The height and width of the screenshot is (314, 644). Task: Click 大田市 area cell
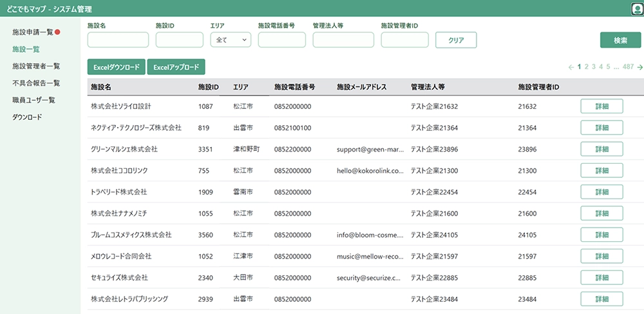coord(243,278)
